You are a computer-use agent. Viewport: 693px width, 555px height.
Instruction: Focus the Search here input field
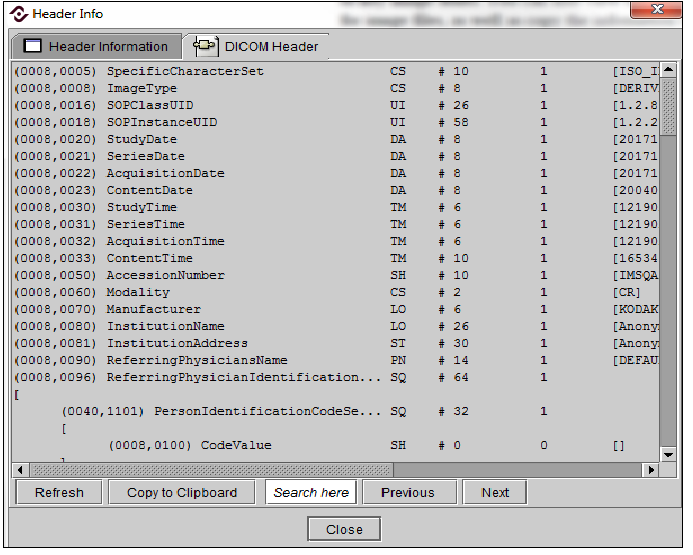click(x=311, y=492)
